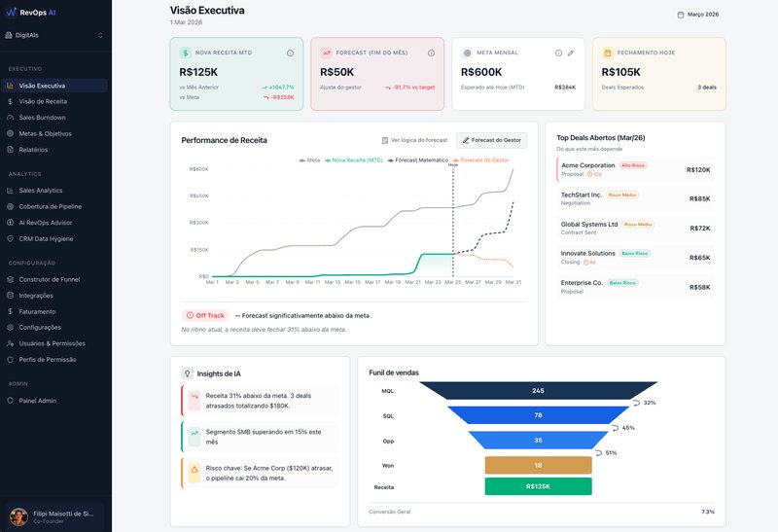Click the Forecast do Gestor button
The image size is (778, 532).
tap(491, 140)
